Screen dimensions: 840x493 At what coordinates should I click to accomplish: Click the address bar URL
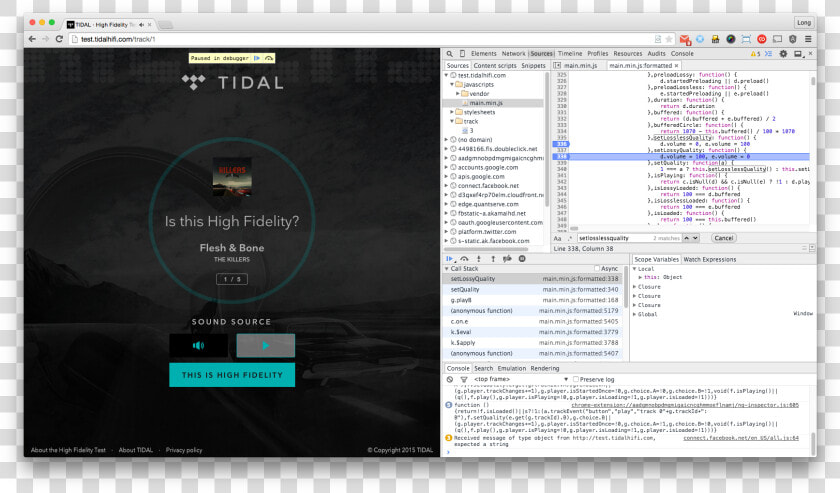[118, 39]
